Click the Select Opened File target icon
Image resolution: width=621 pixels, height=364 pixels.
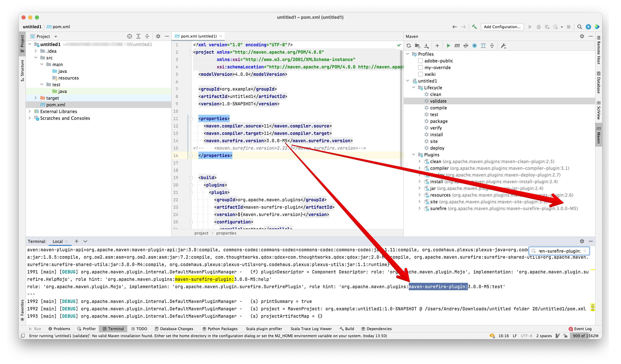point(130,36)
